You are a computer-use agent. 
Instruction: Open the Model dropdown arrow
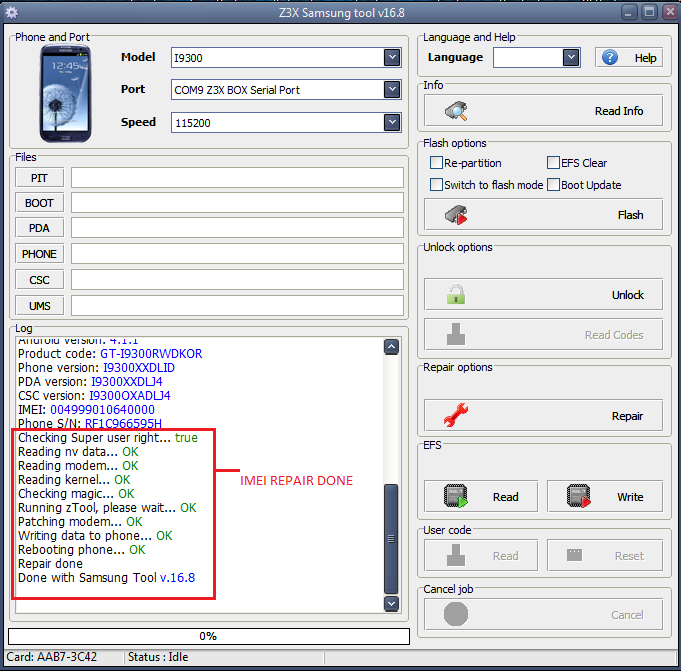click(x=392, y=57)
